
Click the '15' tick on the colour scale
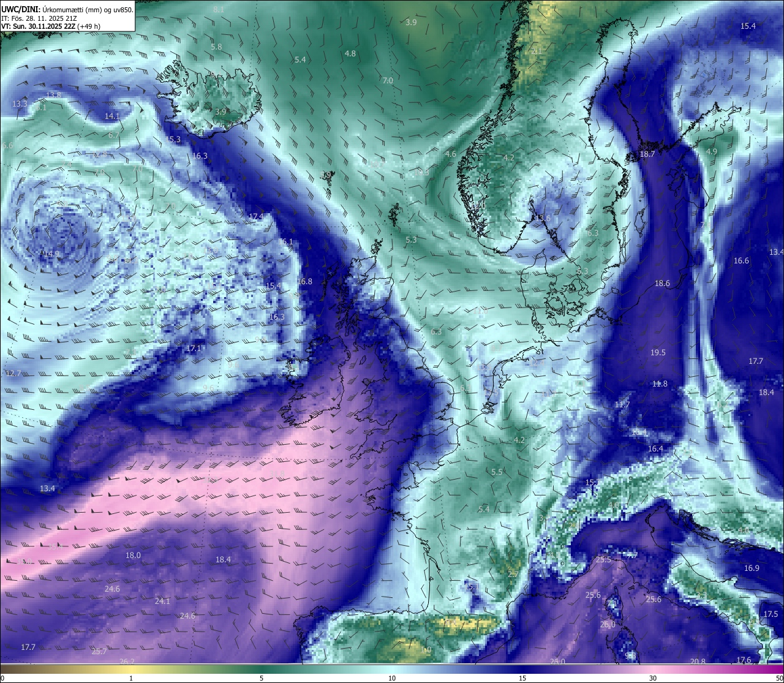tap(522, 678)
